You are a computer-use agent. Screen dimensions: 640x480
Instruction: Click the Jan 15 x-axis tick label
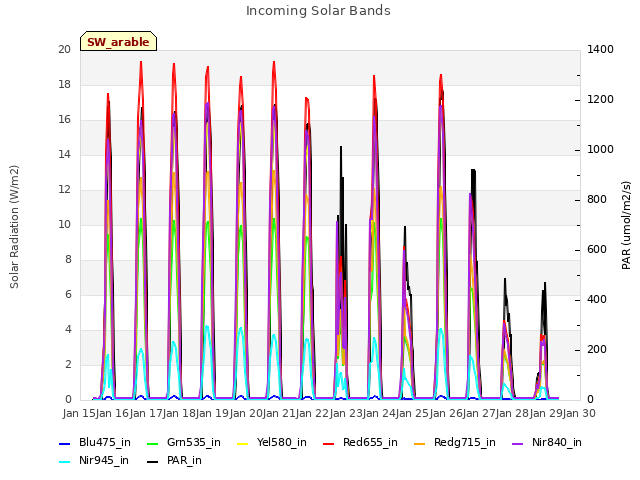click(79, 413)
